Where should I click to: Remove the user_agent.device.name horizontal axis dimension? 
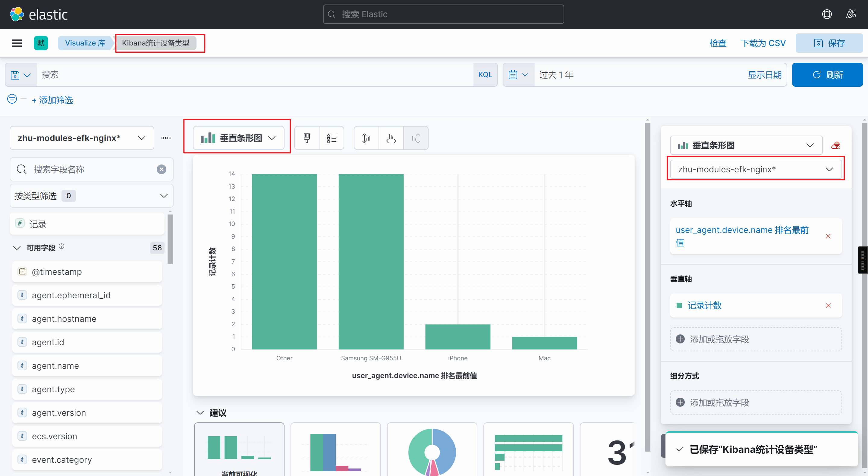point(828,236)
